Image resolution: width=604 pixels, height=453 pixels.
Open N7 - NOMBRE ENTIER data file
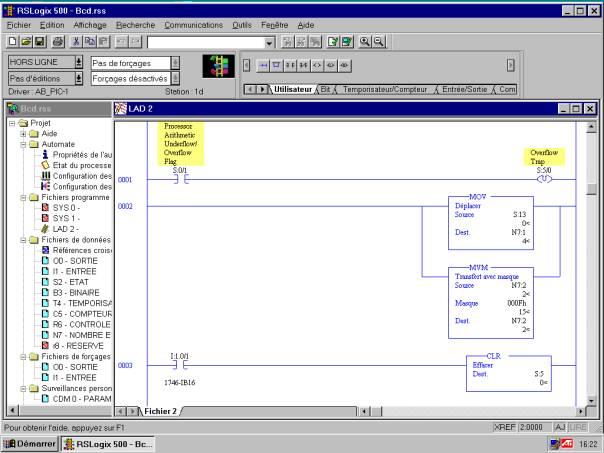(76, 335)
